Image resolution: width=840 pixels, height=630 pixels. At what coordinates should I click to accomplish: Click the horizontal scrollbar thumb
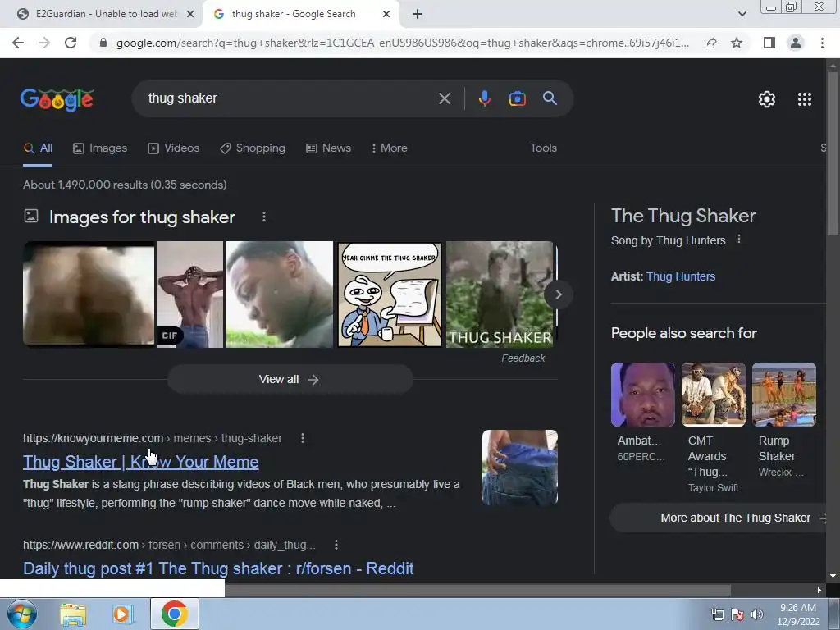click(478, 591)
